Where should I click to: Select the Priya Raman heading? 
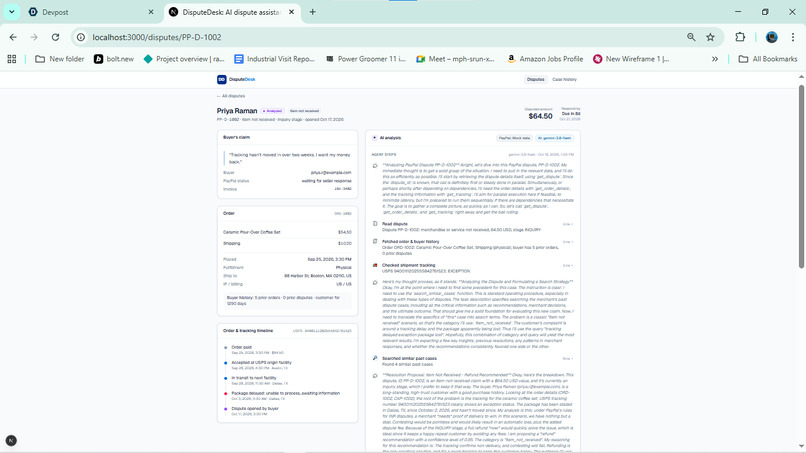(237, 111)
